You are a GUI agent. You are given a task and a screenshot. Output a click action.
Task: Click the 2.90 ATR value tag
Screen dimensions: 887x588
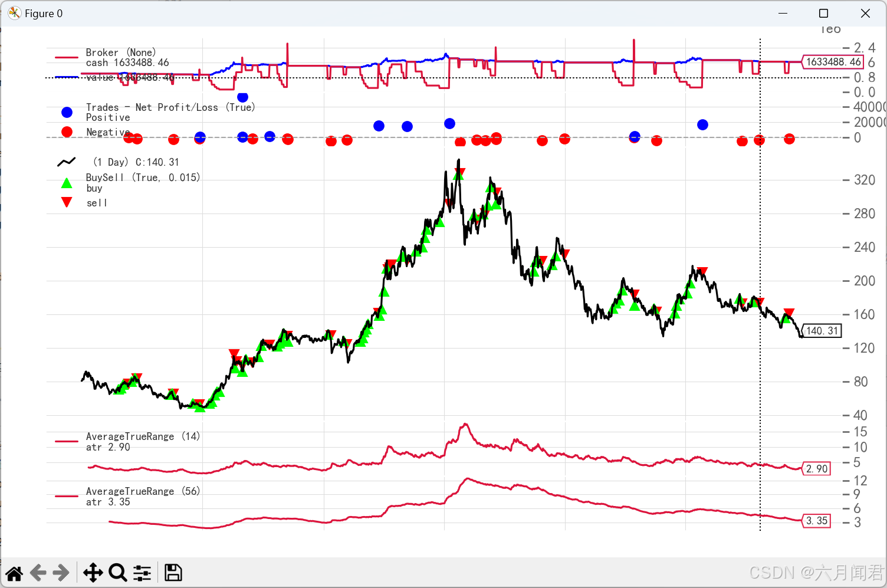(817, 469)
